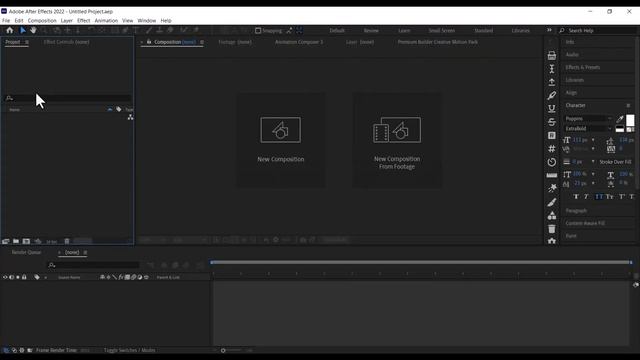
Task: Open the Effect menu
Action: (83, 20)
